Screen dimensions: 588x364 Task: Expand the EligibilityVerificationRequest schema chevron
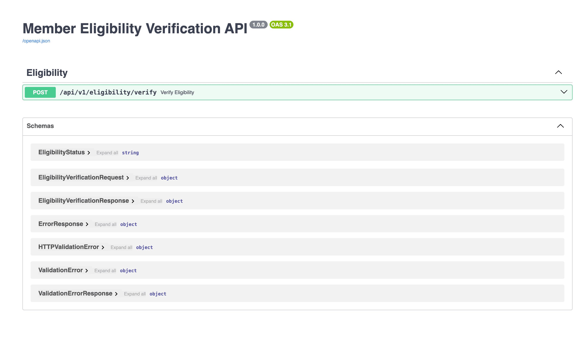point(128,178)
